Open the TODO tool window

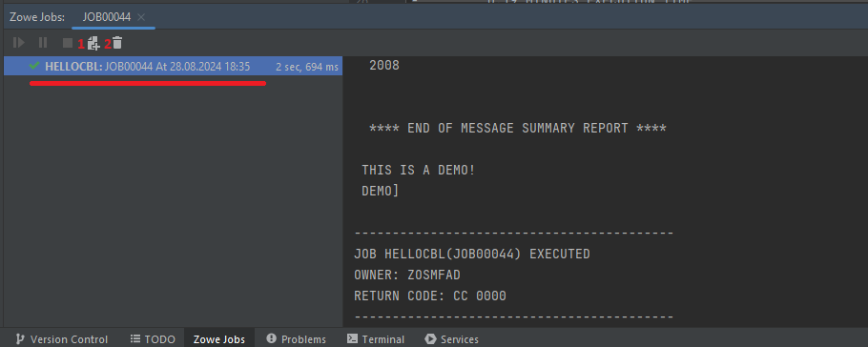click(153, 339)
